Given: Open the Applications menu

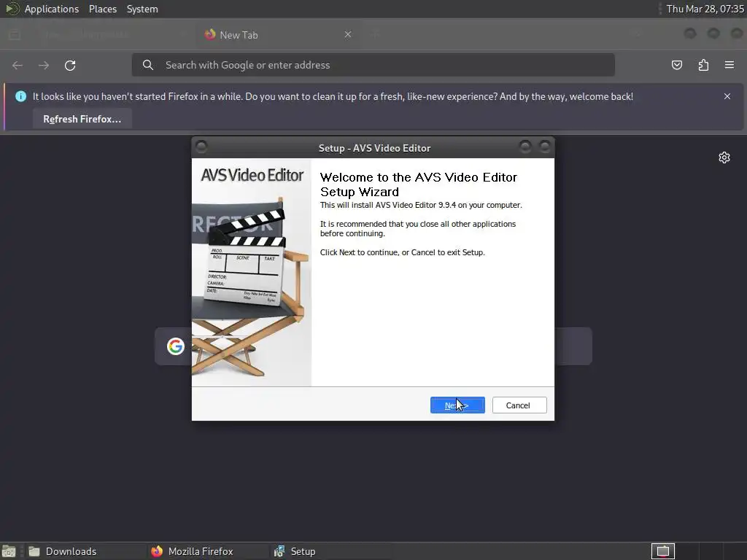Looking at the screenshot, I should pos(52,9).
